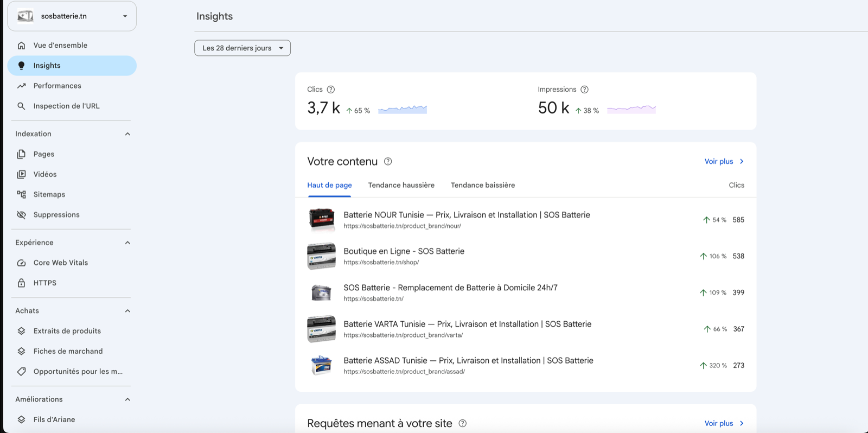Open Inspection de l'URL in the sidebar
The image size is (868, 433).
pos(66,106)
